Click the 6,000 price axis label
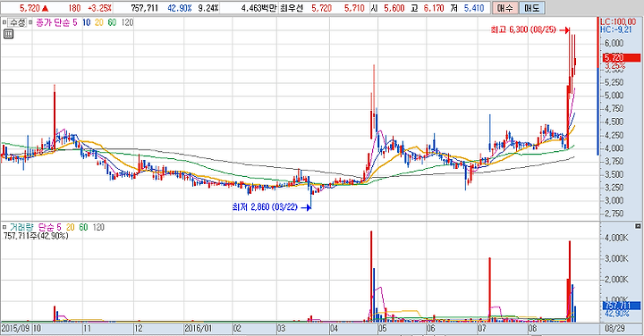 614,43
